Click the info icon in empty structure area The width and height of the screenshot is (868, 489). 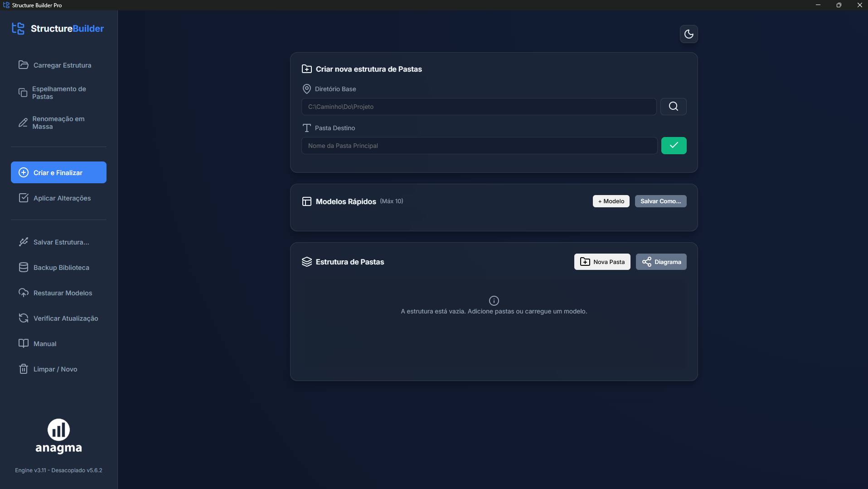coord(494,301)
